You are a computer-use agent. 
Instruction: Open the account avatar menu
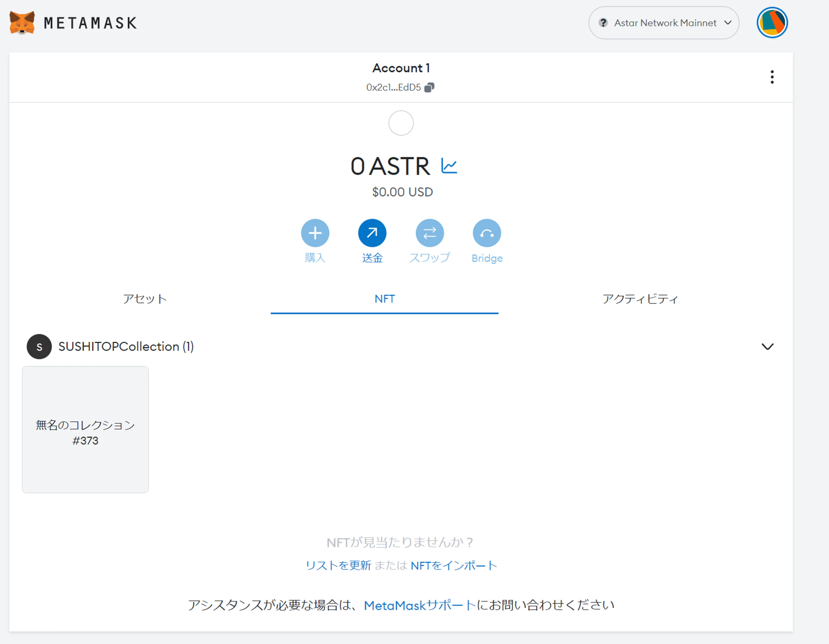(772, 23)
